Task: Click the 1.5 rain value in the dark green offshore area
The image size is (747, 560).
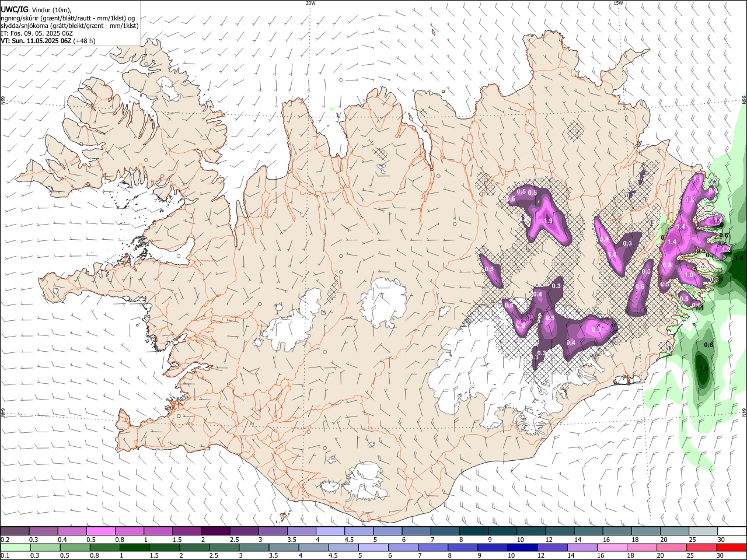Action: click(704, 369)
